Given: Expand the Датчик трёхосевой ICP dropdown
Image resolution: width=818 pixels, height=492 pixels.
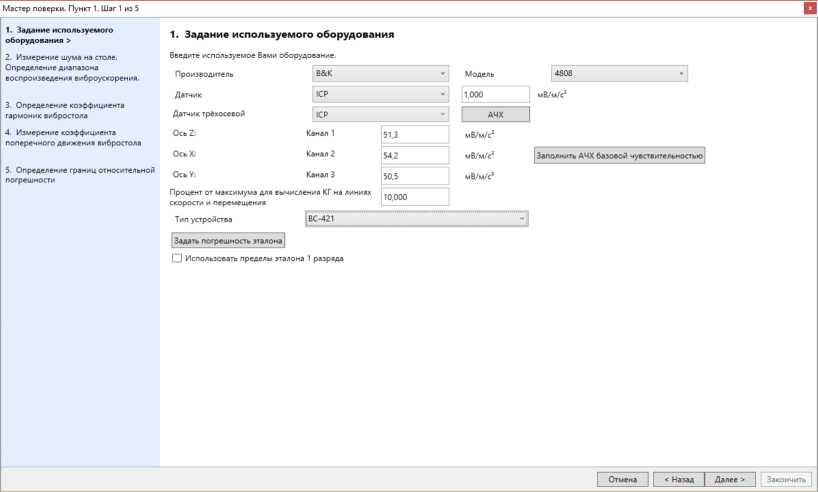Looking at the screenshot, I should click(380, 114).
